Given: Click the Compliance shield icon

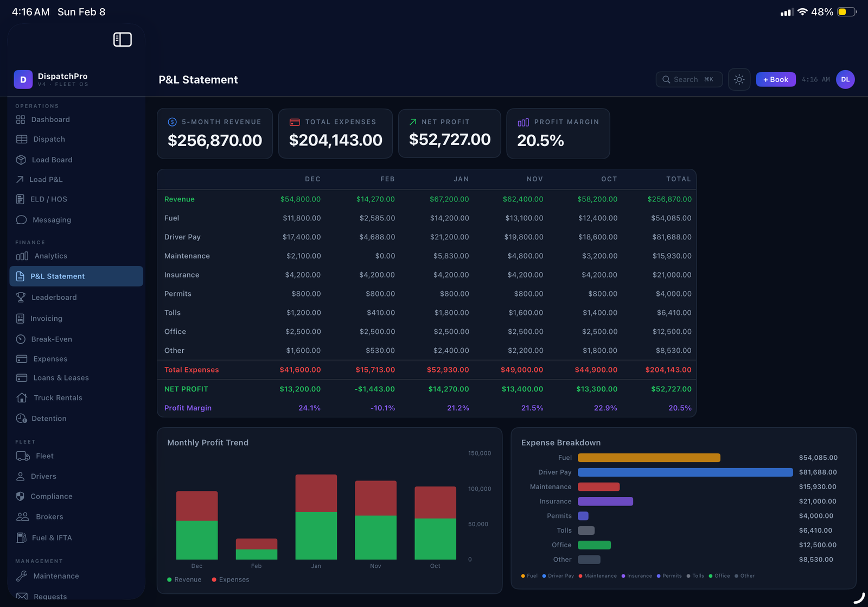Looking at the screenshot, I should 21,496.
